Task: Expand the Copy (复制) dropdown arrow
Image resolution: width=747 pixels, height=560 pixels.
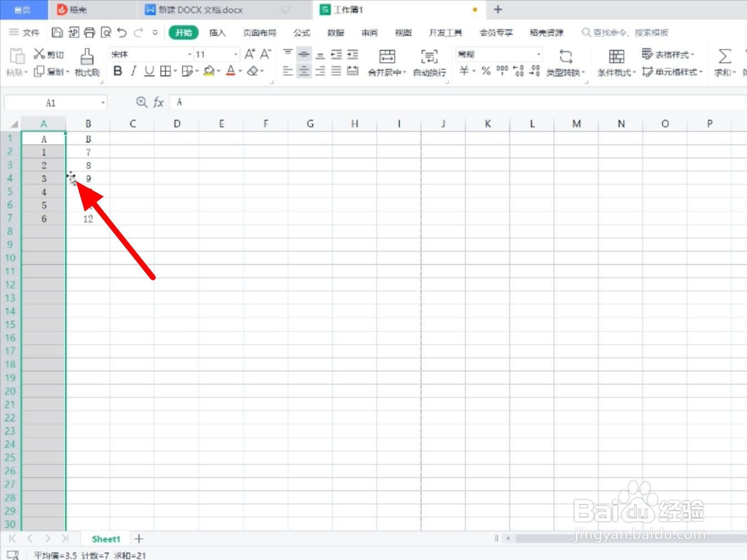Action: pos(68,72)
